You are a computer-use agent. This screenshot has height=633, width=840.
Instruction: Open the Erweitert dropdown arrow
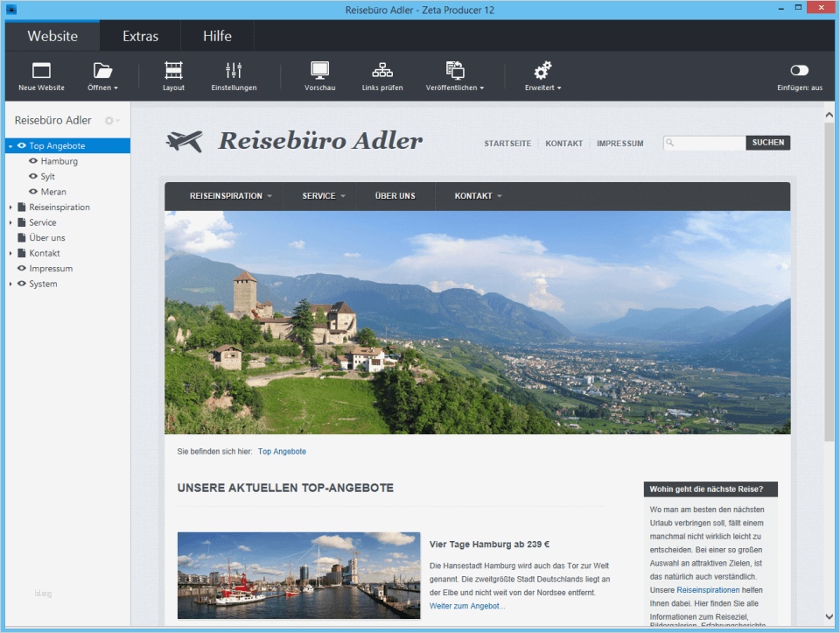559,88
